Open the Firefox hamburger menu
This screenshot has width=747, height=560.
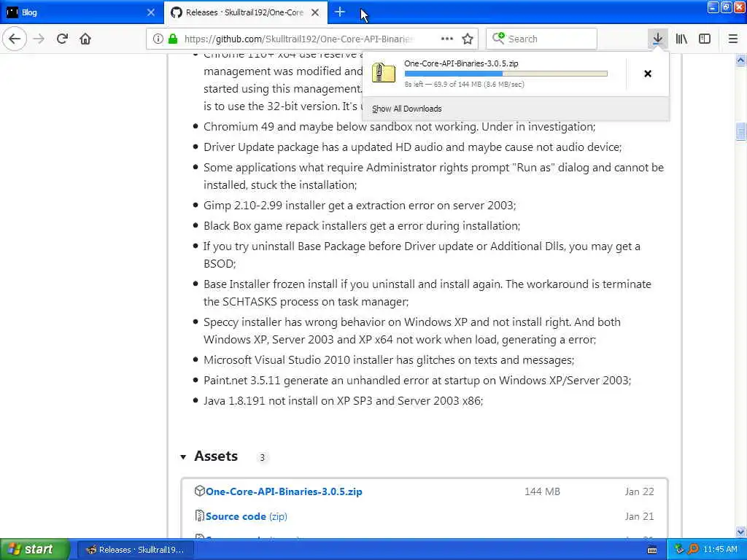tap(732, 39)
